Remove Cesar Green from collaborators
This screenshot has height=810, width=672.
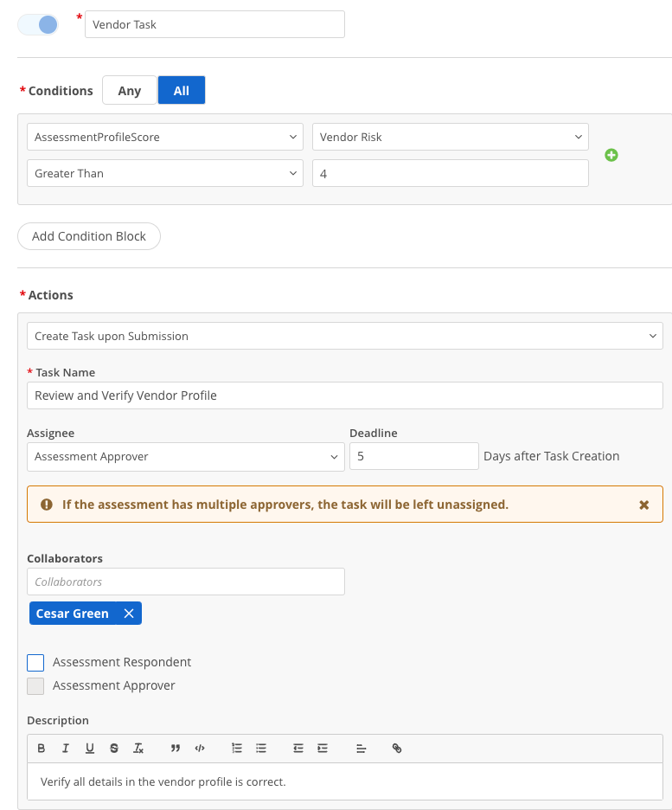point(129,613)
